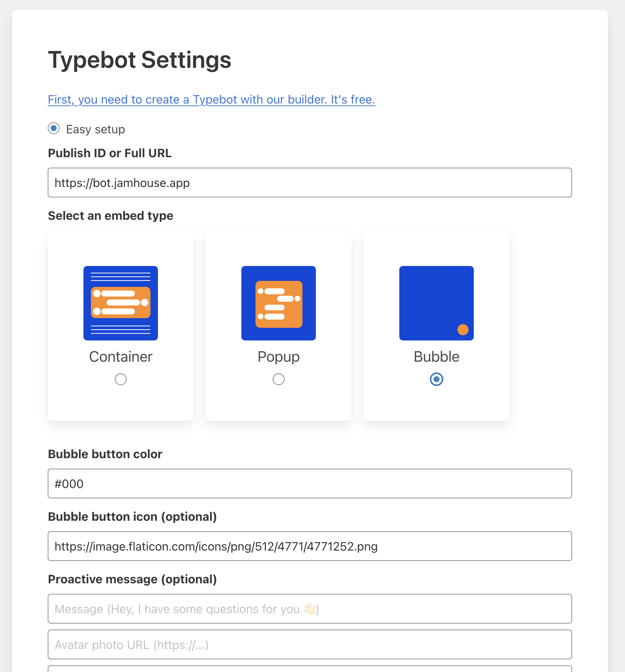
Task: Click the Publish ID or Full URL field
Action: 310,183
